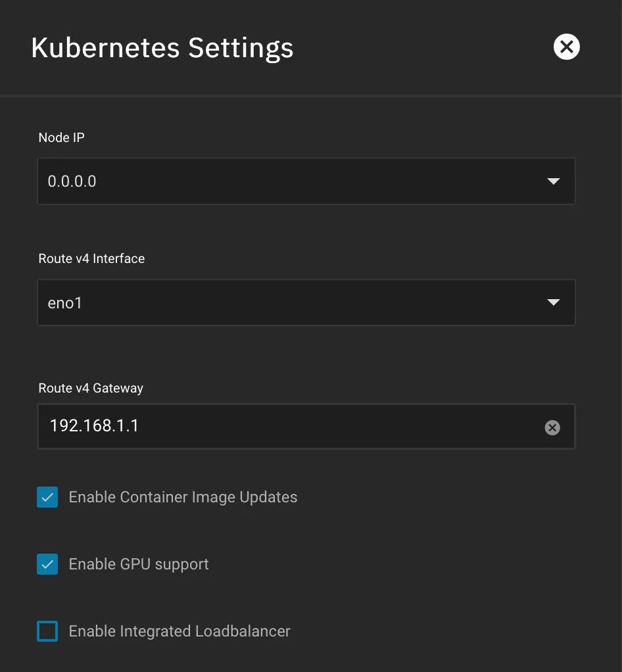This screenshot has height=672, width=622.
Task: Expand the Node IP dropdown arrow
Action: (x=553, y=181)
